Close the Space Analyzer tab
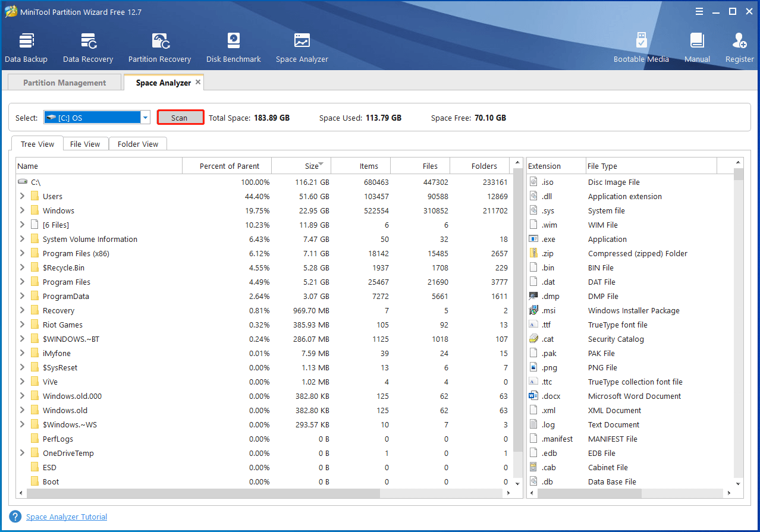760x532 pixels. 198,82
